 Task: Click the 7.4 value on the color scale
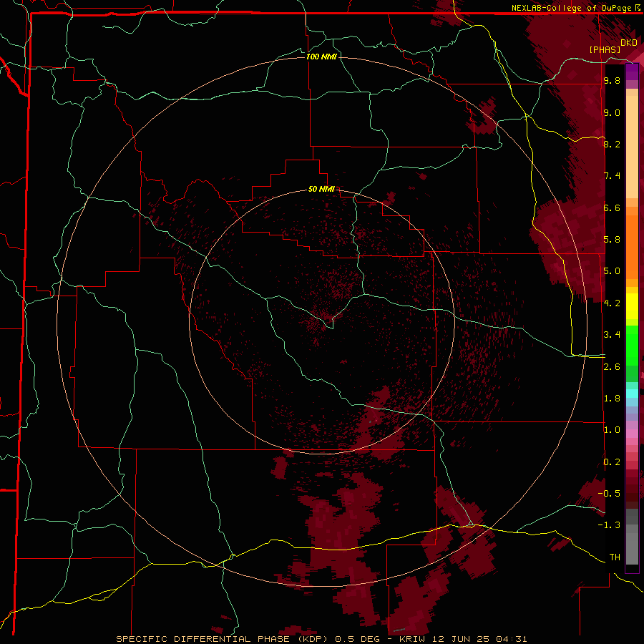click(x=612, y=176)
